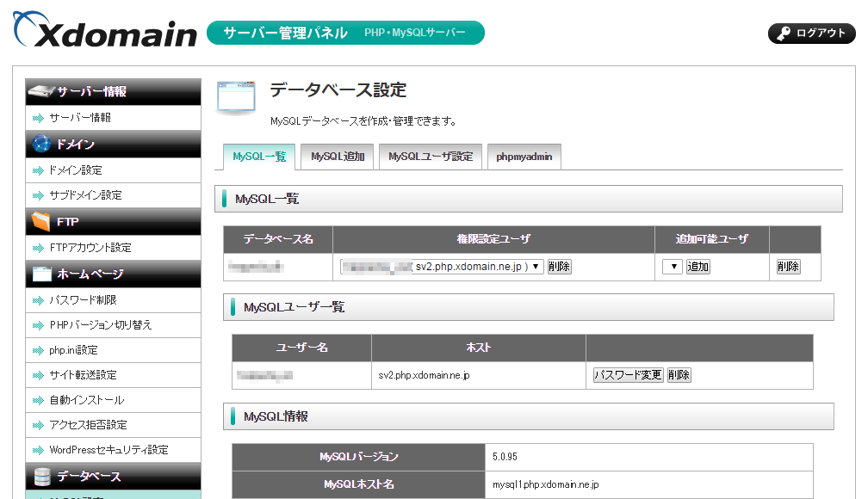Viewport: 868px width, 499px height.
Task: Click the key icon on logout button
Action: [x=784, y=34]
